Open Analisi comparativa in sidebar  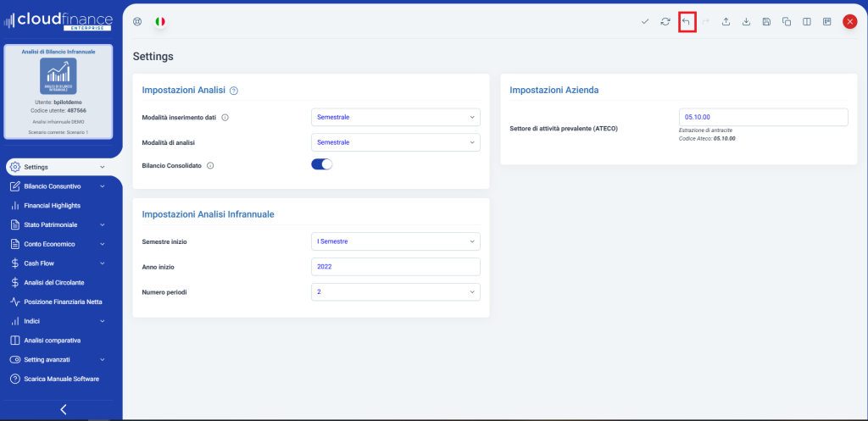tap(53, 341)
